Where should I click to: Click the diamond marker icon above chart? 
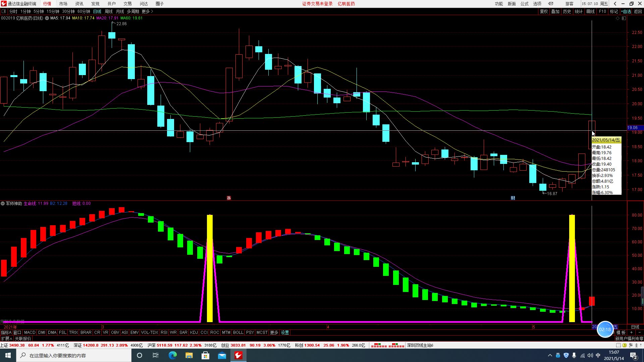618,18
